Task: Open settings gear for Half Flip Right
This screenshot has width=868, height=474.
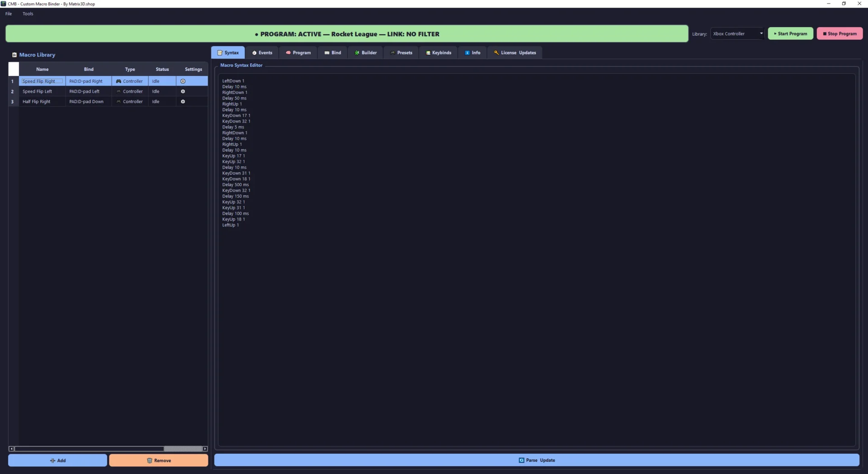Action: point(183,102)
